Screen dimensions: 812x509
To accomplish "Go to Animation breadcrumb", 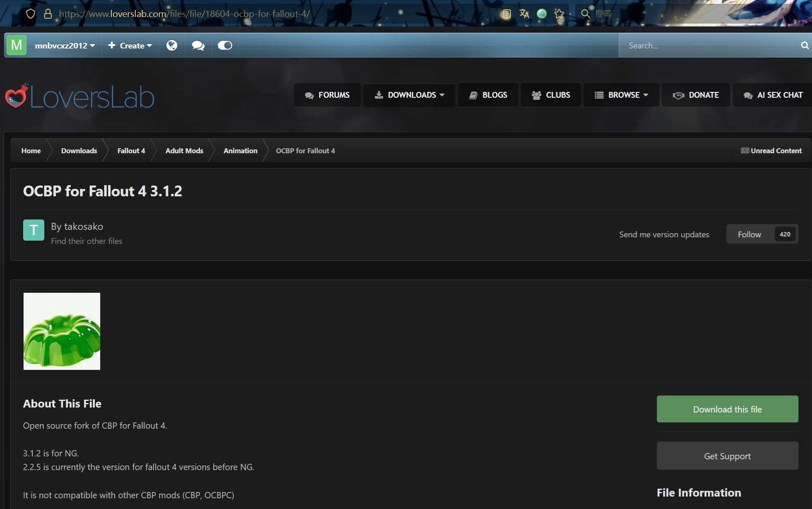I will point(240,151).
